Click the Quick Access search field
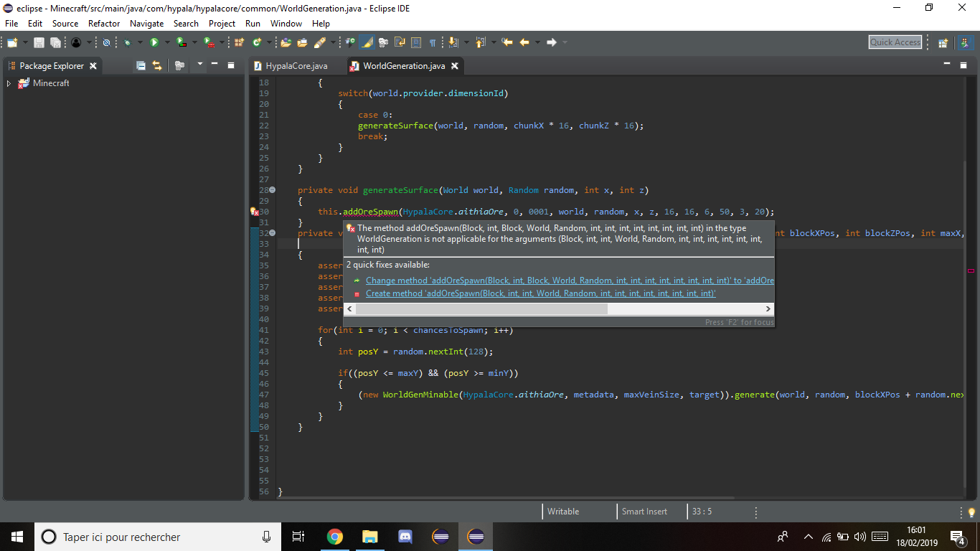Screen dimensions: 980x551 tap(895, 42)
